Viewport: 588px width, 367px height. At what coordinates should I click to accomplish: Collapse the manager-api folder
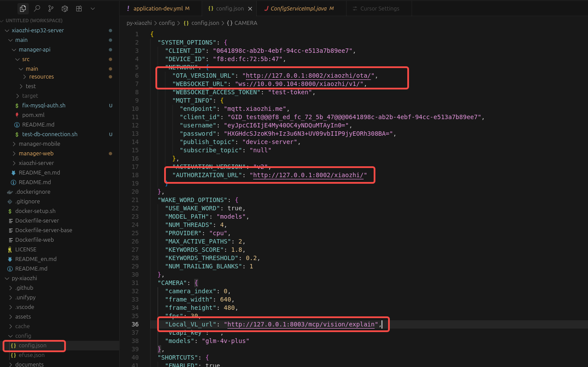click(x=34, y=49)
